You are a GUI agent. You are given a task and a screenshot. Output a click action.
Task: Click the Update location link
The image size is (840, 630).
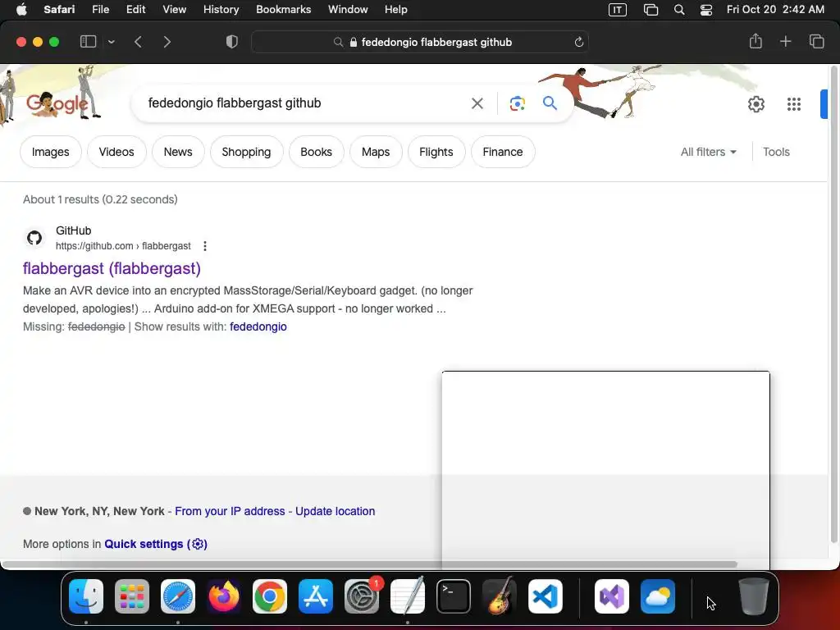(x=335, y=511)
